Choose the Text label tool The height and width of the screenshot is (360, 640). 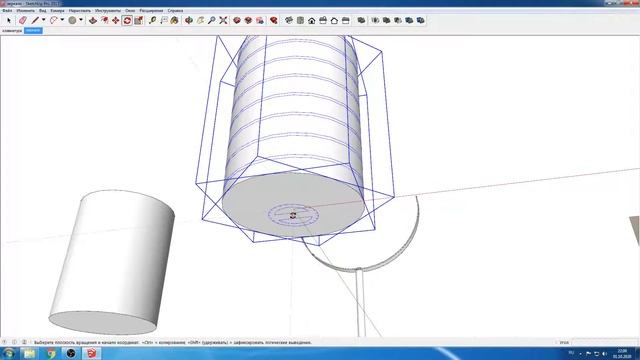[164, 20]
